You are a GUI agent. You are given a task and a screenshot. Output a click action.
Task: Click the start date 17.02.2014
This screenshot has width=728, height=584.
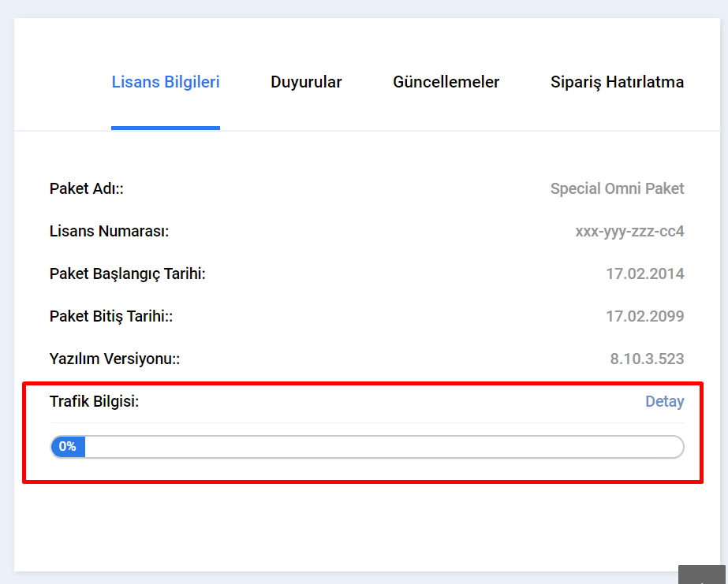click(645, 273)
